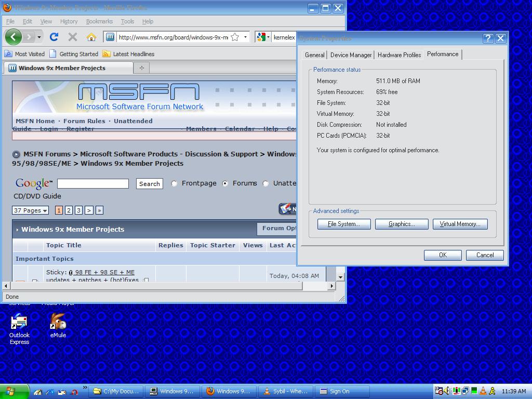The image size is (532, 399).
Task: Open the Firefox Tools menu
Action: click(x=128, y=21)
